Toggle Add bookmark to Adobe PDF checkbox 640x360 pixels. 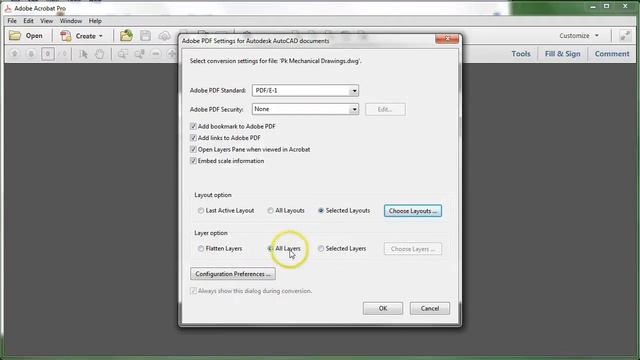point(193,127)
